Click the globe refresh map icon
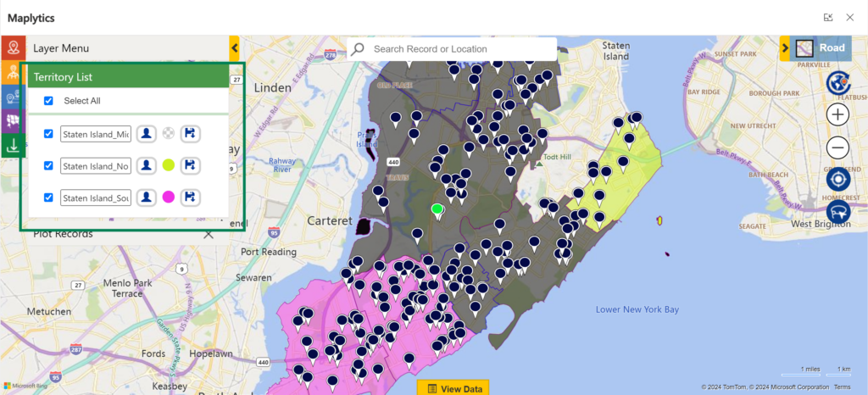The height and width of the screenshot is (395, 868). pos(837,82)
